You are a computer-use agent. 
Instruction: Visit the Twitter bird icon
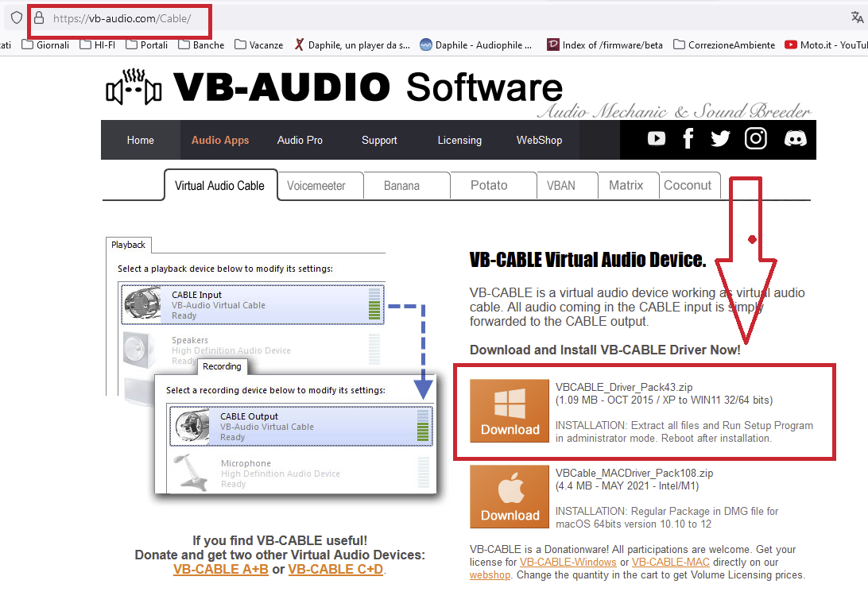pyautogui.click(x=720, y=138)
